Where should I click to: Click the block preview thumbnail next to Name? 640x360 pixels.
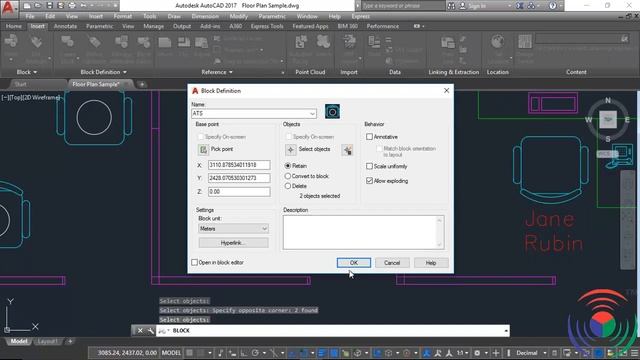click(332, 111)
